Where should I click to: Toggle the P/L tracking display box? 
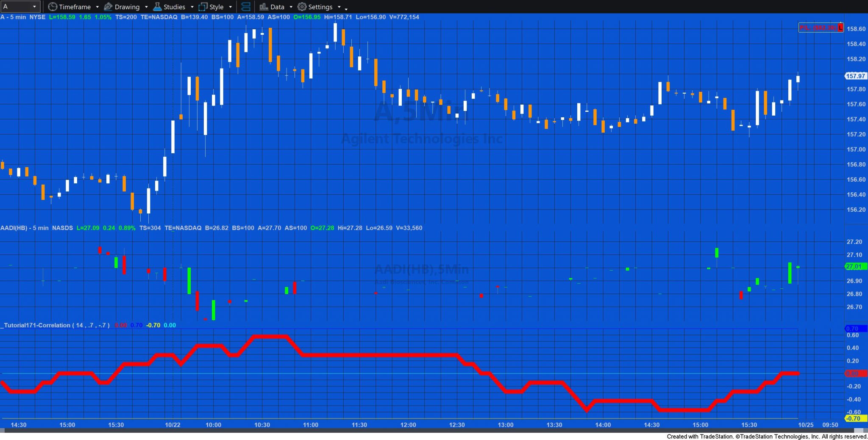819,27
